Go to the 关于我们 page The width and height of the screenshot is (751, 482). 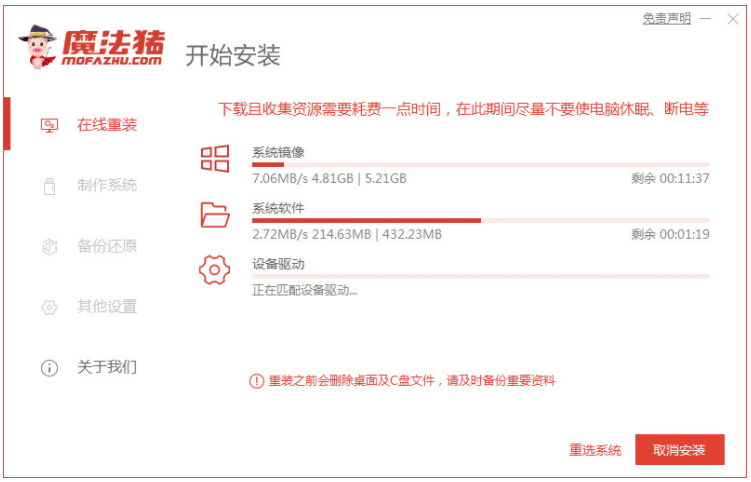(x=107, y=368)
